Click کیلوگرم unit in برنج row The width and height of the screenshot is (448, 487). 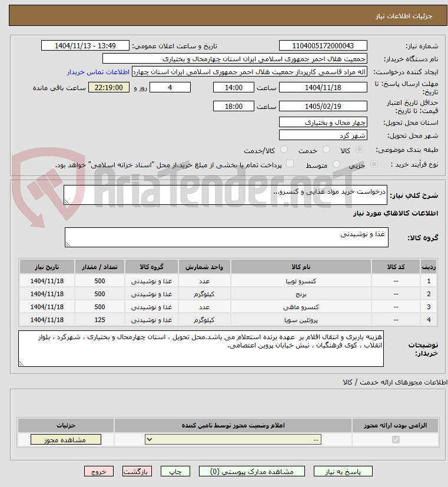[x=204, y=294]
